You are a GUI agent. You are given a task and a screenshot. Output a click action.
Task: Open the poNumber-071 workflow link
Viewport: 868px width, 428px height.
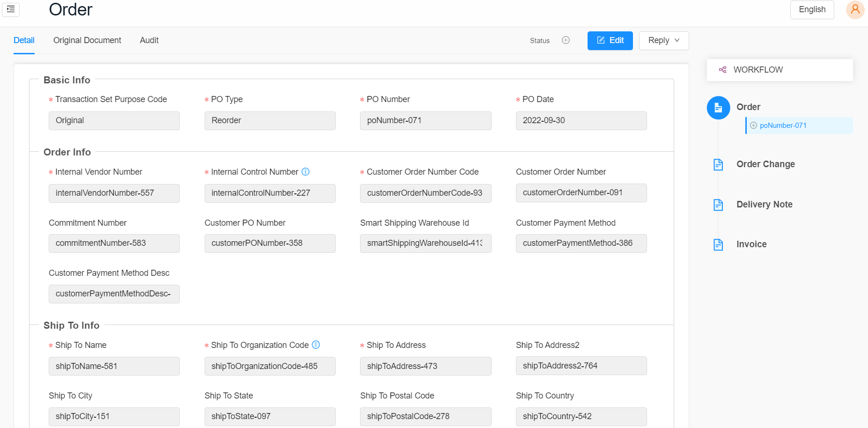pos(783,125)
